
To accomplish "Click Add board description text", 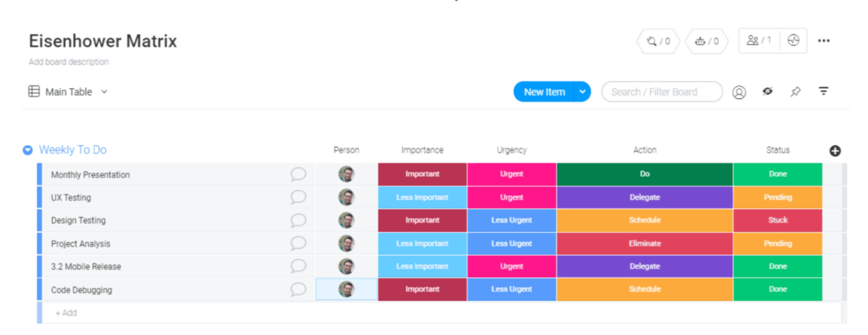I will tap(69, 62).
